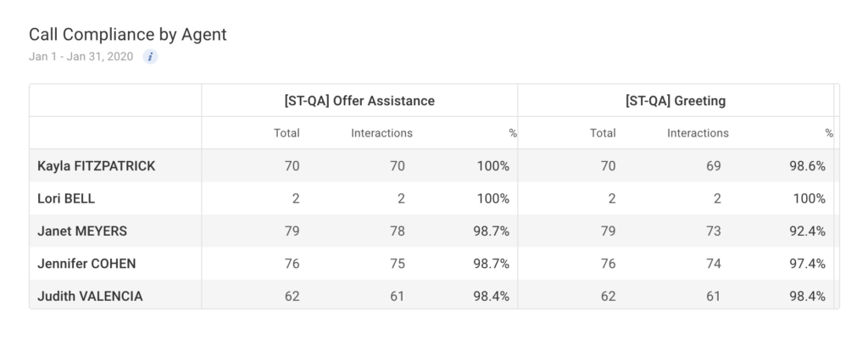Click the Jan 1 - Jan 31, 2020 date range
Image resolution: width=868 pixels, height=340 pixels.
click(x=81, y=57)
